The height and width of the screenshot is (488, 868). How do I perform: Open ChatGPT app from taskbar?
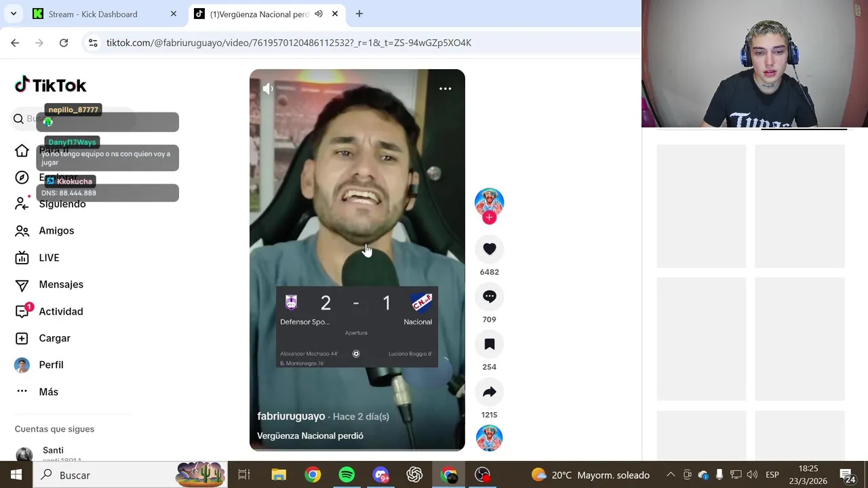[x=414, y=475]
